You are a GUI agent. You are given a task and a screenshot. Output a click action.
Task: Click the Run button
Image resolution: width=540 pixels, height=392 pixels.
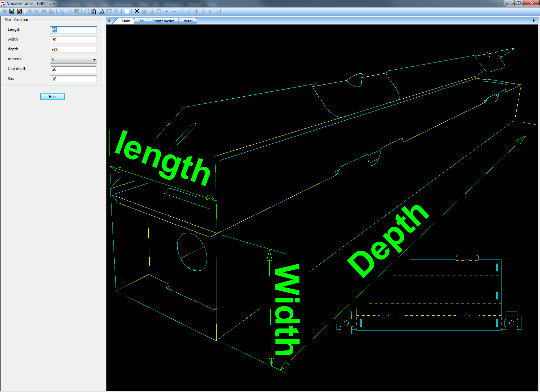pyautogui.click(x=52, y=96)
